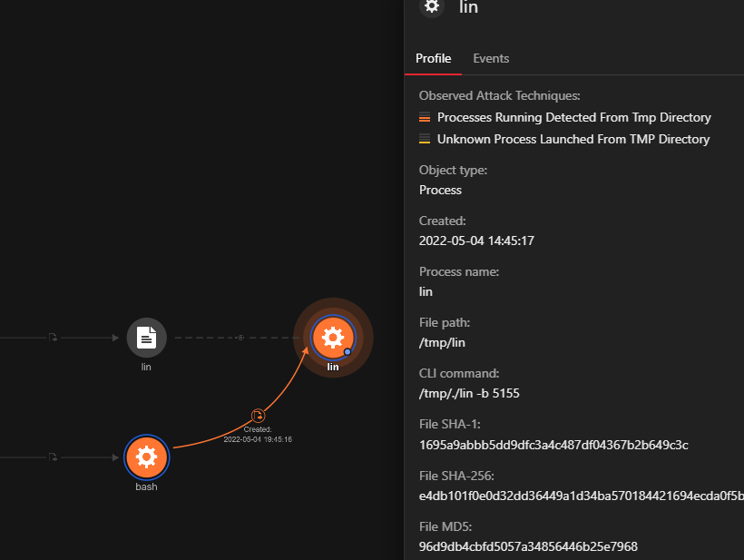Click the gray lin file node
Image resolution: width=744 pixels, height=560 pixels.
(x=146, y=338)
